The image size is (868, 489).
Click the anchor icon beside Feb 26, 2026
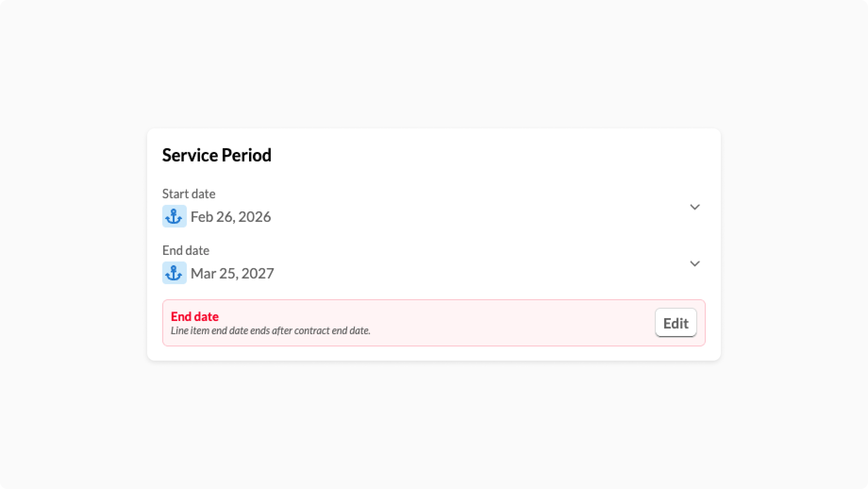(174, 216)
